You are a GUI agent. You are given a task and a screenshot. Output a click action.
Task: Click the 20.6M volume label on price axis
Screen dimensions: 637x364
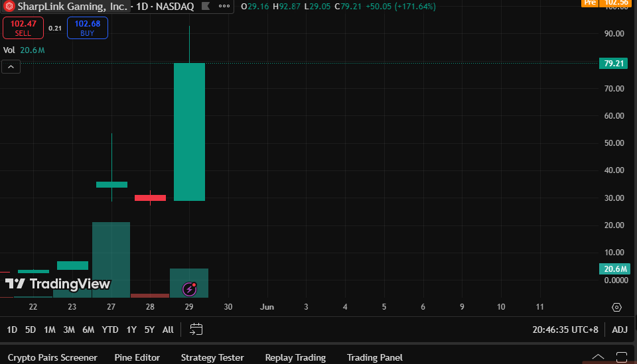pyautogui.click(x=614, y=269)
